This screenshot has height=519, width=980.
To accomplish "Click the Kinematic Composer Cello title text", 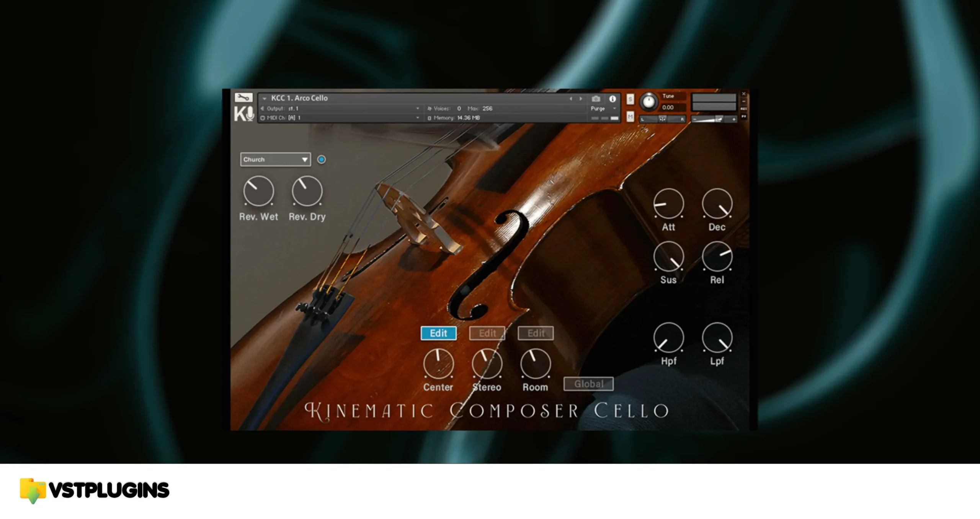I will click(487, 411).
